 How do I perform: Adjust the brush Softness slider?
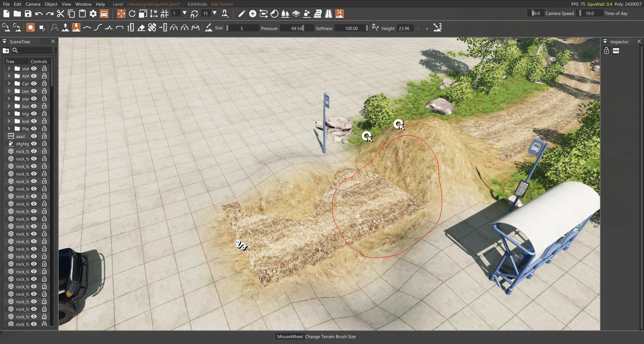[x=352, y=28]
